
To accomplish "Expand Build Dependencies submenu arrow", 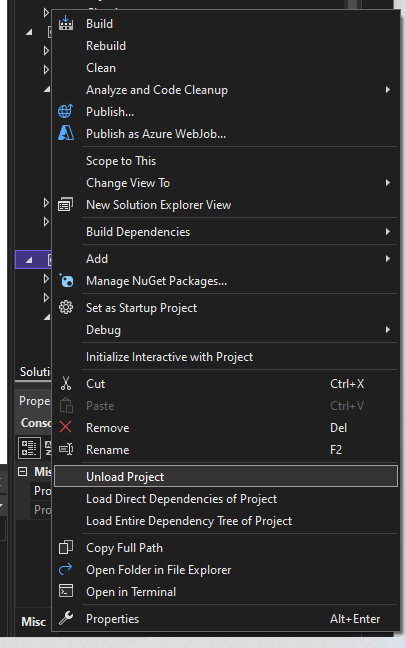I will (388, 232).
